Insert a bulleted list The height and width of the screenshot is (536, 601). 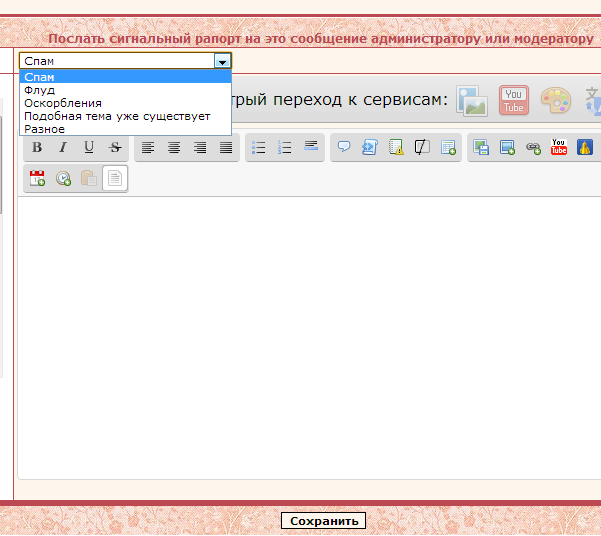tap(259, 147)
